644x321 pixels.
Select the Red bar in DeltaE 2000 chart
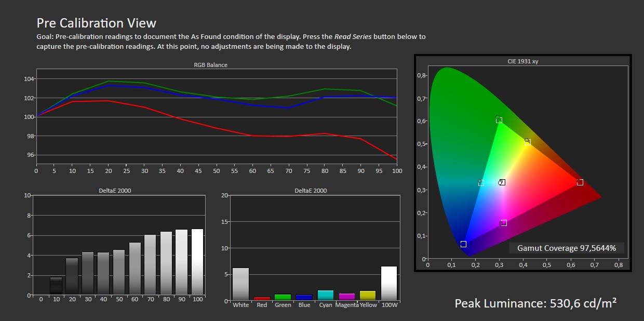click(262, 299)
